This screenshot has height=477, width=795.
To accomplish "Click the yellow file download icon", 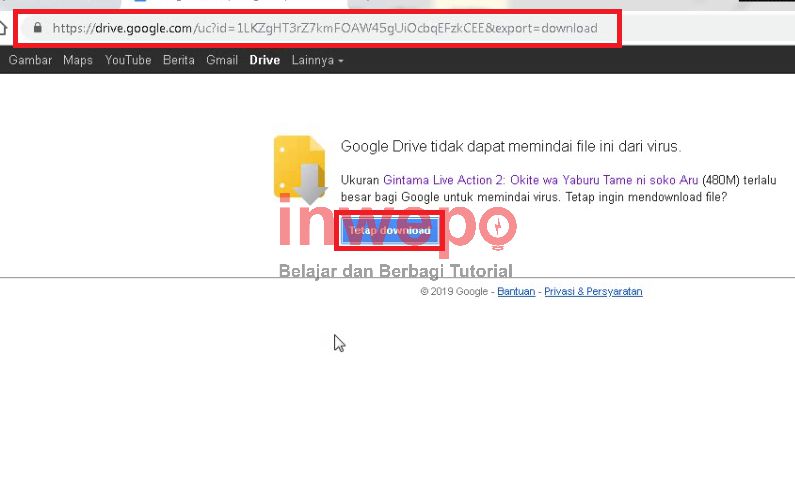I will (300, 169).
